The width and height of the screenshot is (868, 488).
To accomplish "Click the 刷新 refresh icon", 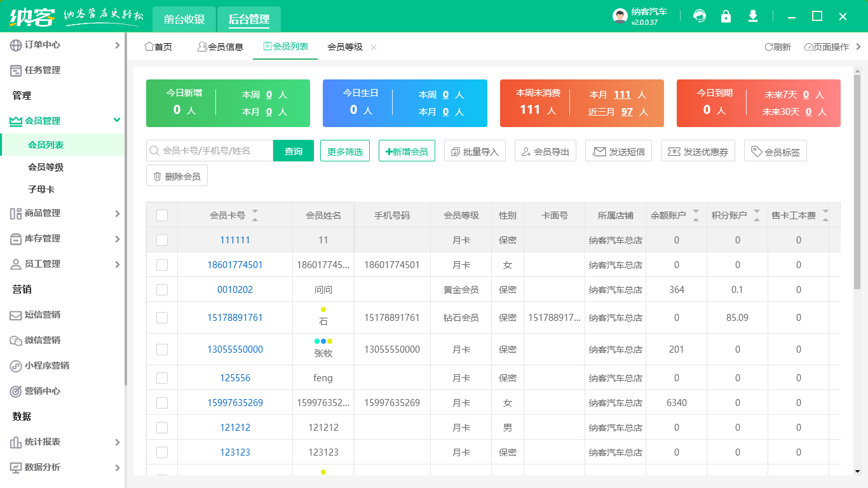I will 768,46.
